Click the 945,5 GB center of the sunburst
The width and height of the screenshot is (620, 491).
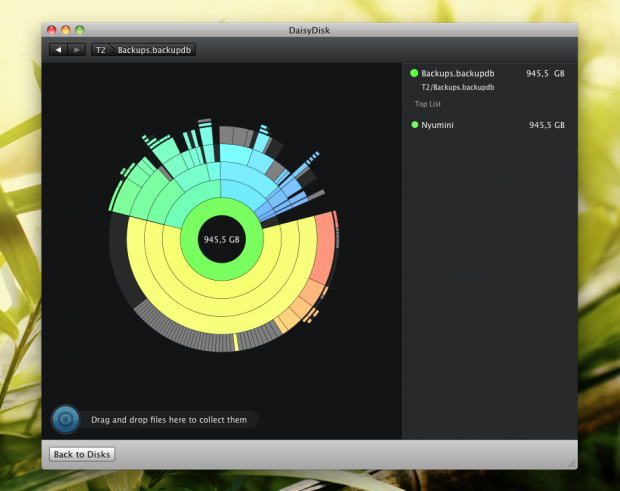[x=221, y=240]
